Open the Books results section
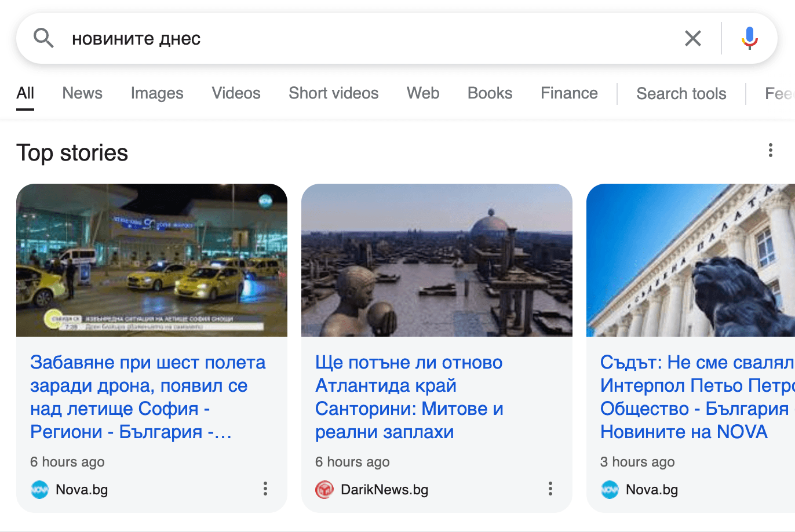 [489, 93]
